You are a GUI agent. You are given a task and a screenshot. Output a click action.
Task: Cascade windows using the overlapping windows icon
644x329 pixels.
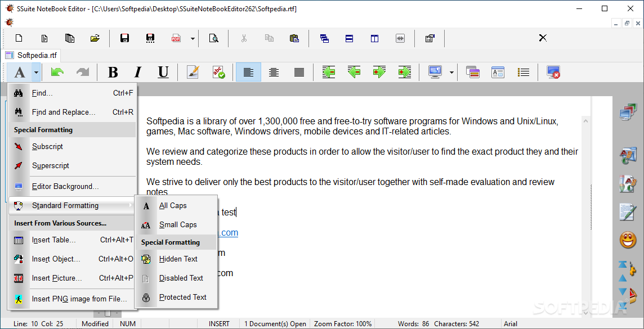(324, 39)
